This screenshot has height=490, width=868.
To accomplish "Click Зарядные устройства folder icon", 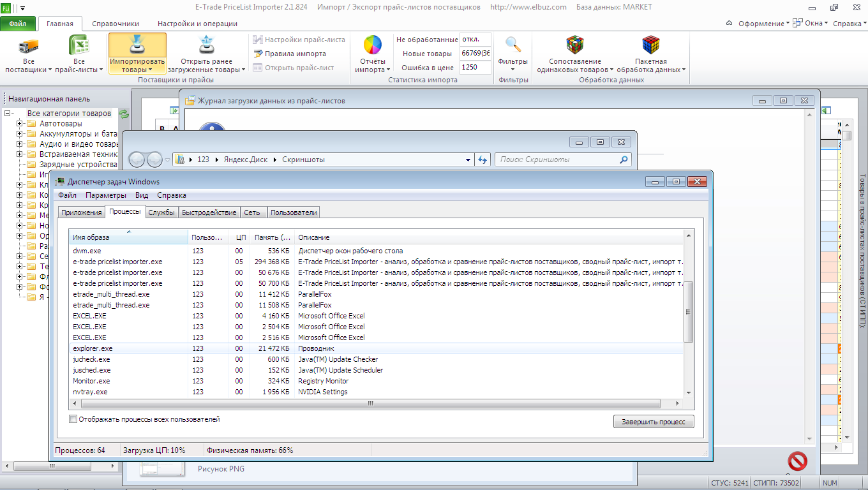I will (x=31, y=165).
